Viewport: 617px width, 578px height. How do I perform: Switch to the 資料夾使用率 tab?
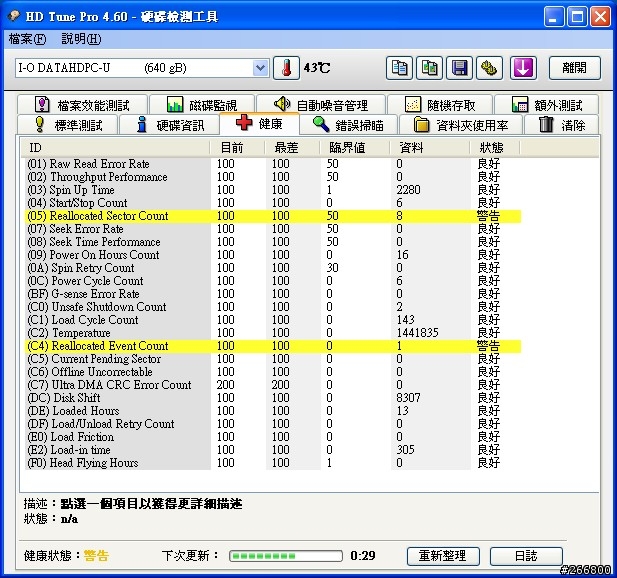(461, 125)
